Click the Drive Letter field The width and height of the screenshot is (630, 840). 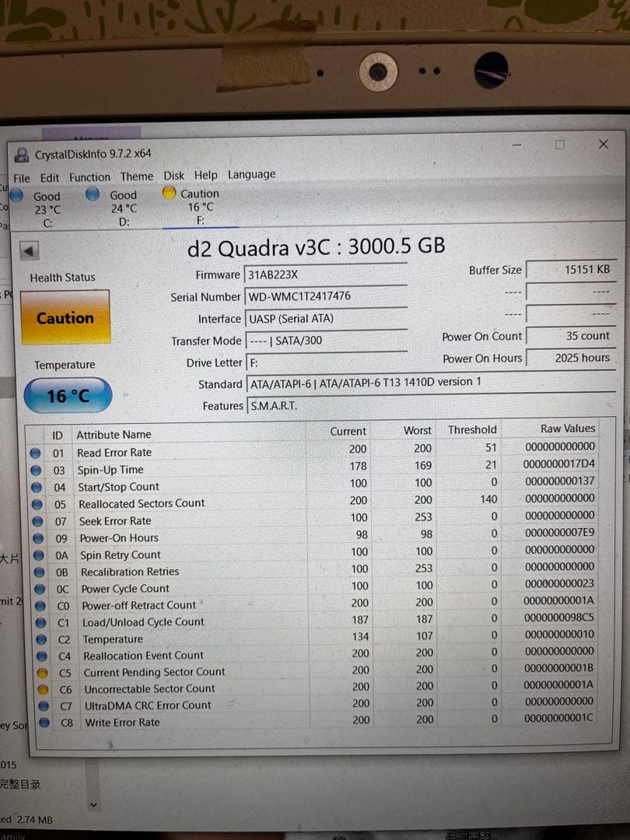click(326, 362)
